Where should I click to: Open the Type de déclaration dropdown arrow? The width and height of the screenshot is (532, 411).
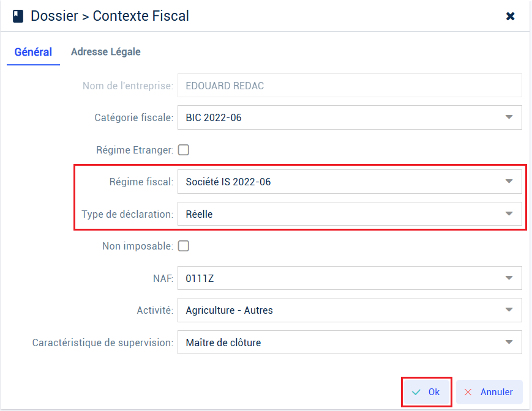[x=509, y=214]
